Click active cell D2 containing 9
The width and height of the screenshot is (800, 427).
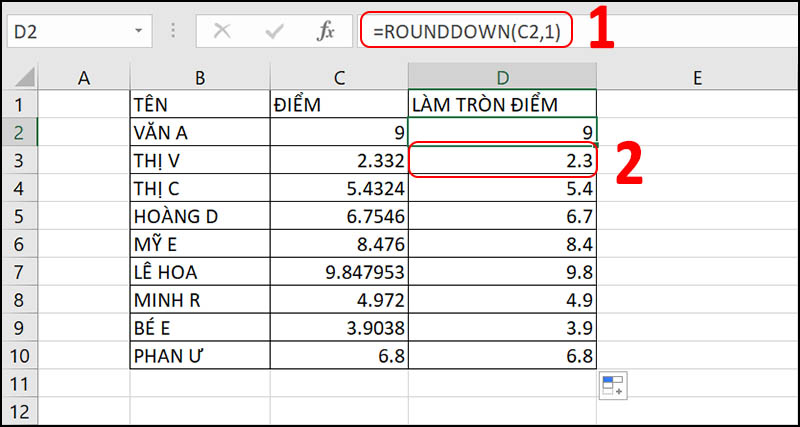(503, 133)
